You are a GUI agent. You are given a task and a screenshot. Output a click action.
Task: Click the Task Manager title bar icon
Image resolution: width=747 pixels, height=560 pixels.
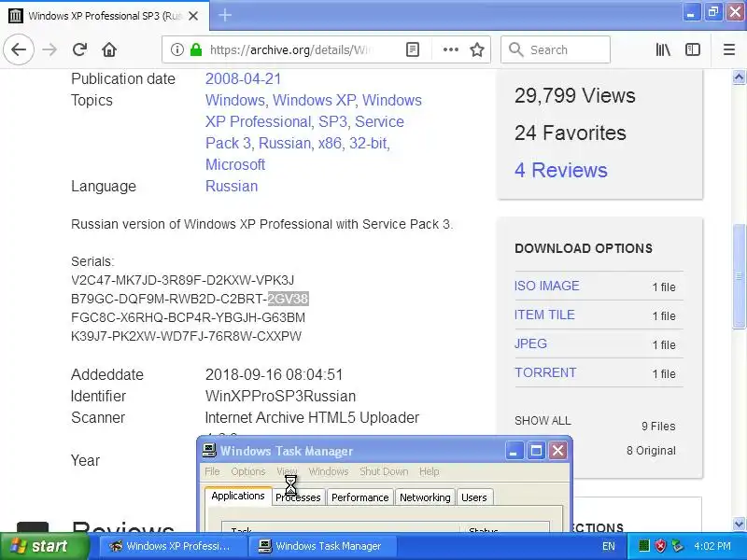coord(208,450)
